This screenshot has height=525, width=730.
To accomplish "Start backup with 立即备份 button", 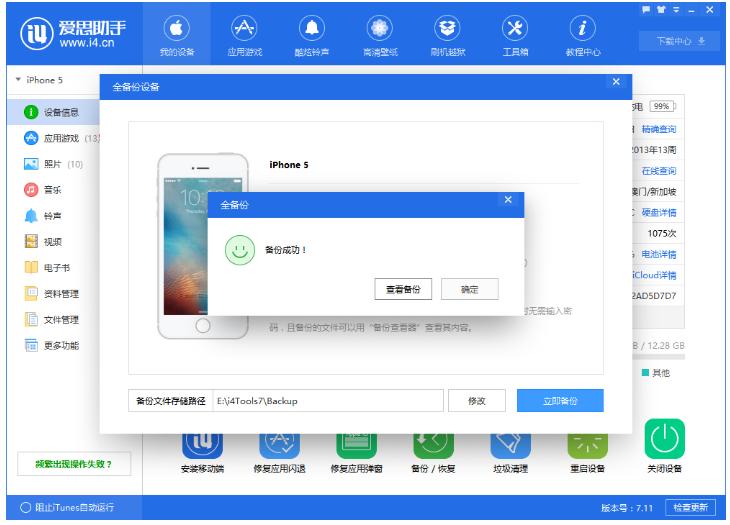I will (x=560, y=401).
